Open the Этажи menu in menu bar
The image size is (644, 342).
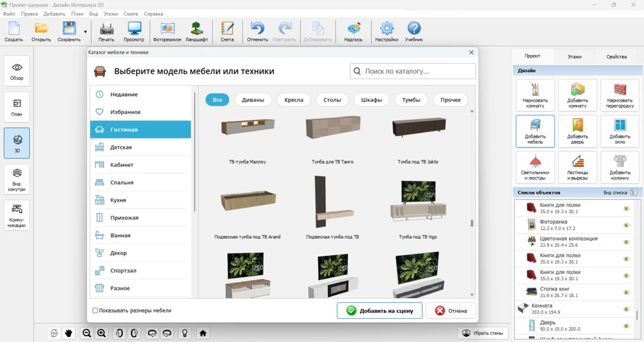point(111,14)
